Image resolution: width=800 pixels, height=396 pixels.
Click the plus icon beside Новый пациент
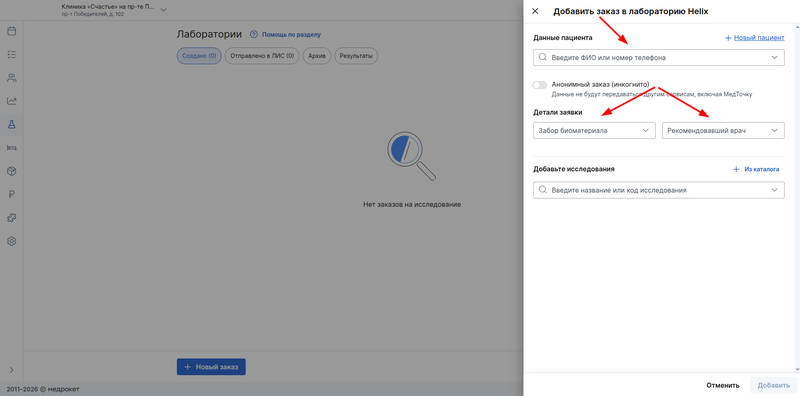(x=728, y=38)
